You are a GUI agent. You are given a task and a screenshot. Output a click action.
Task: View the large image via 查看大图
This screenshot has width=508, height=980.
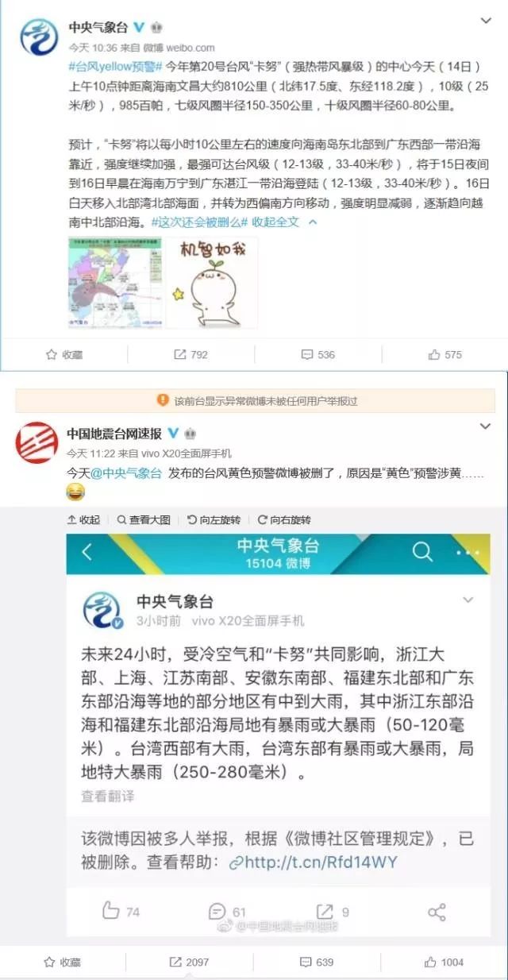pos(144,519)
